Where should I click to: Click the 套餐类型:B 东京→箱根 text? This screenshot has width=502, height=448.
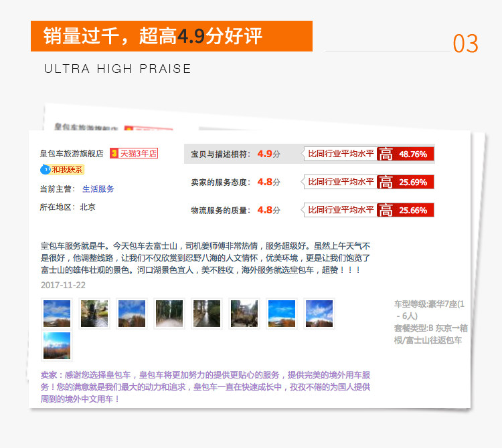tap(430, 334)
